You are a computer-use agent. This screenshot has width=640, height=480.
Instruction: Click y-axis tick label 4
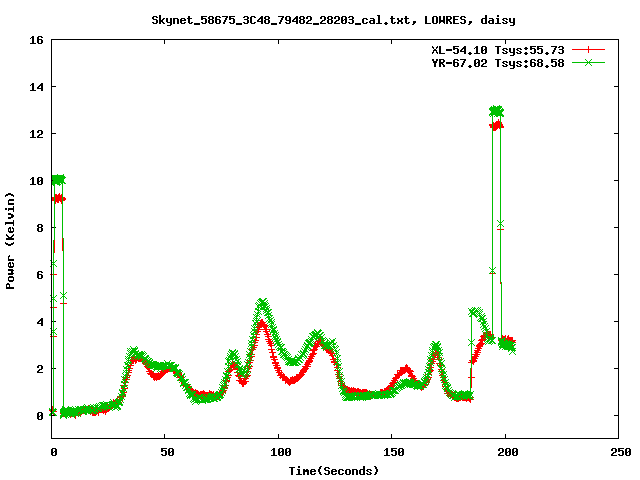click(40, 322)
